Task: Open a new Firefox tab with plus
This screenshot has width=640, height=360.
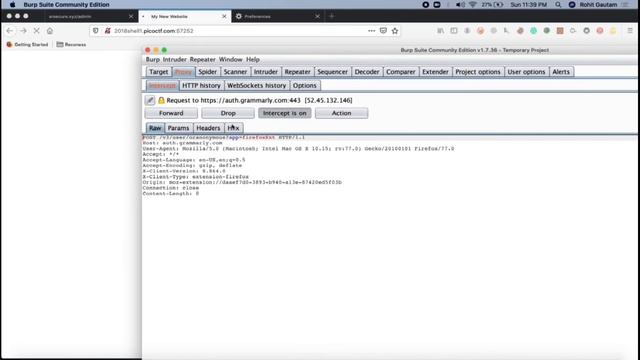Action: click(x=331, y=16)
